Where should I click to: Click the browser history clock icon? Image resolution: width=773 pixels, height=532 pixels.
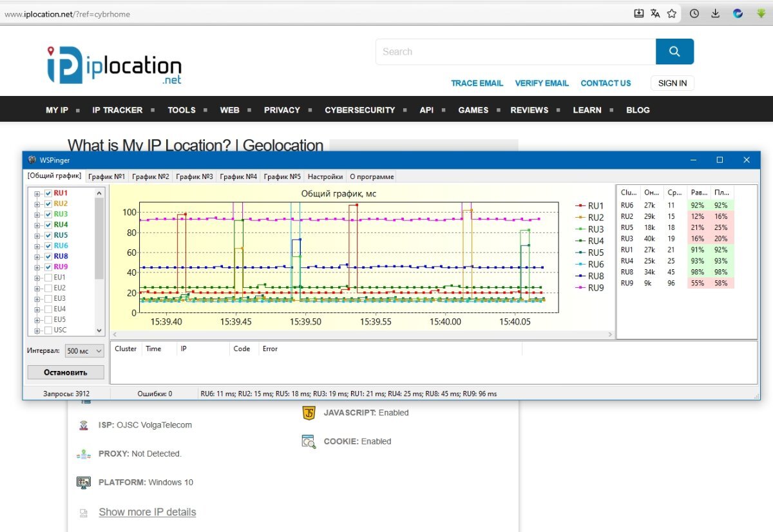(694, 14)
